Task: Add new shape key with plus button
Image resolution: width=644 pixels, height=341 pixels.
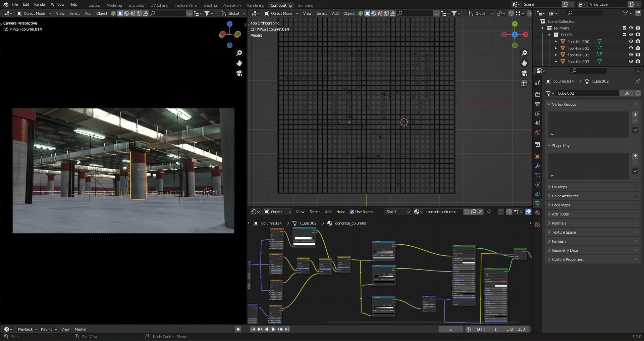Action: click(635, 156)
